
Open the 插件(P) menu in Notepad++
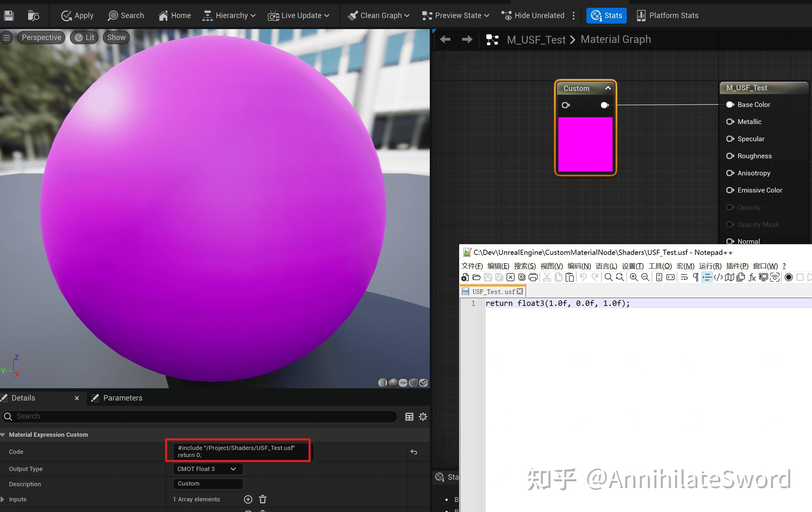click(x=737, y=266)
